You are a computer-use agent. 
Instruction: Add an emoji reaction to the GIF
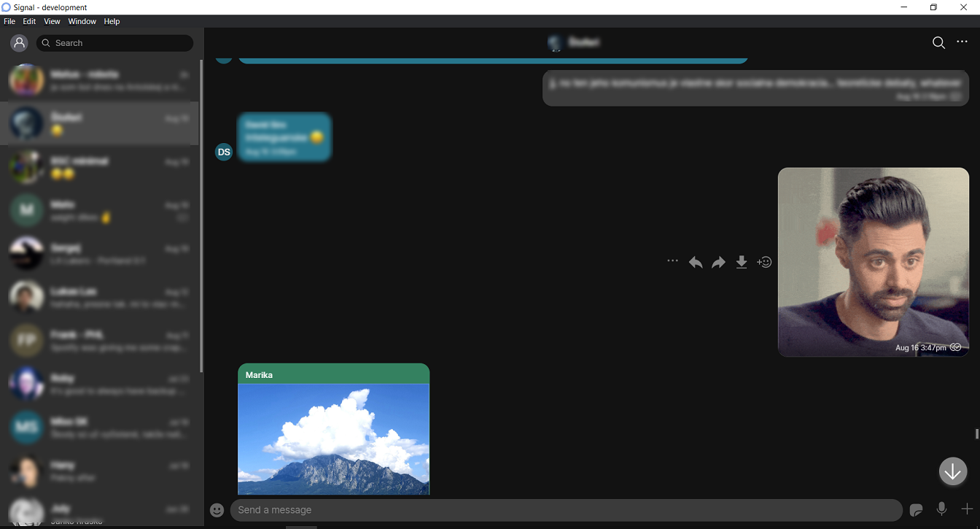click(764, 262)
